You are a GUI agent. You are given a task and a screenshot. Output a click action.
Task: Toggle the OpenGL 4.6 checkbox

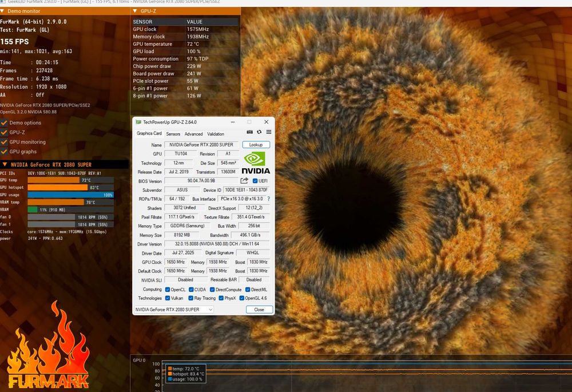pos(241,298)
